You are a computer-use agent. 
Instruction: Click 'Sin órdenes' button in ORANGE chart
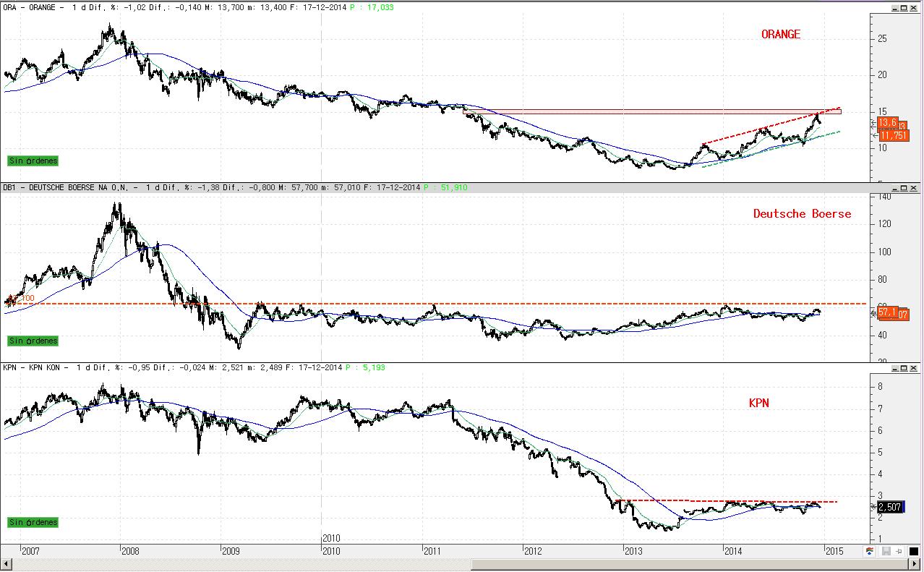pos(33,161)
